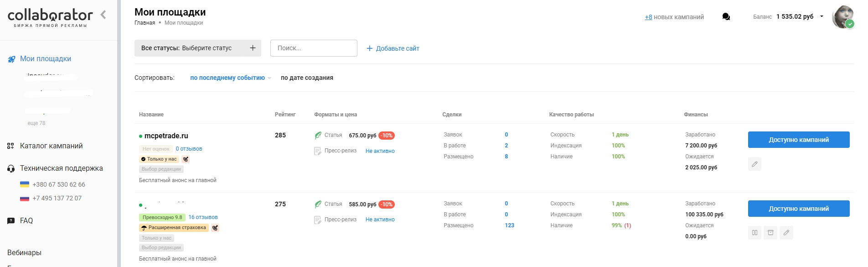This screenshot has height=267, width=868.
Task: Click the red '-10%' discount badge for mcpetrade.ru
Action: click(x=387, y=136)
